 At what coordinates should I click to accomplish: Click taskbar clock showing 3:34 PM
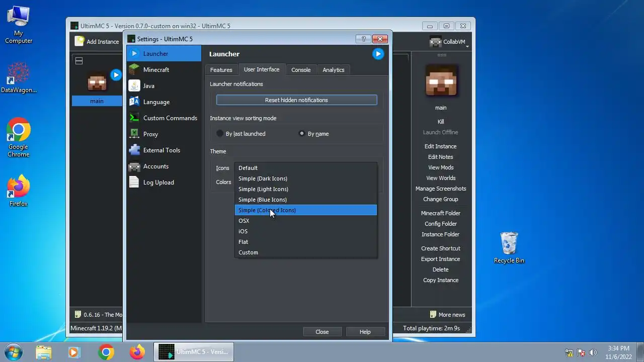(618, 352)
